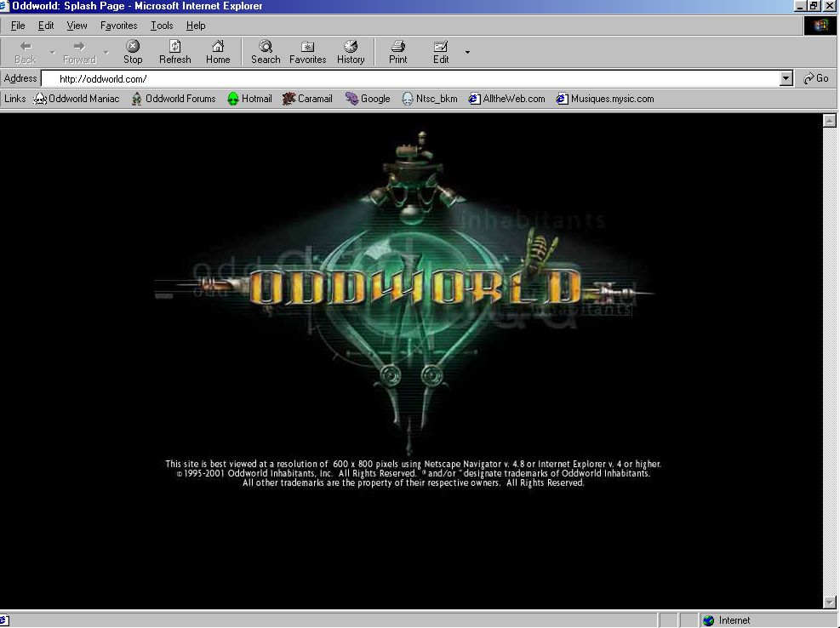Expand the Back button history arrow
The image size is (840, 628).
click(x=52, y=53)
